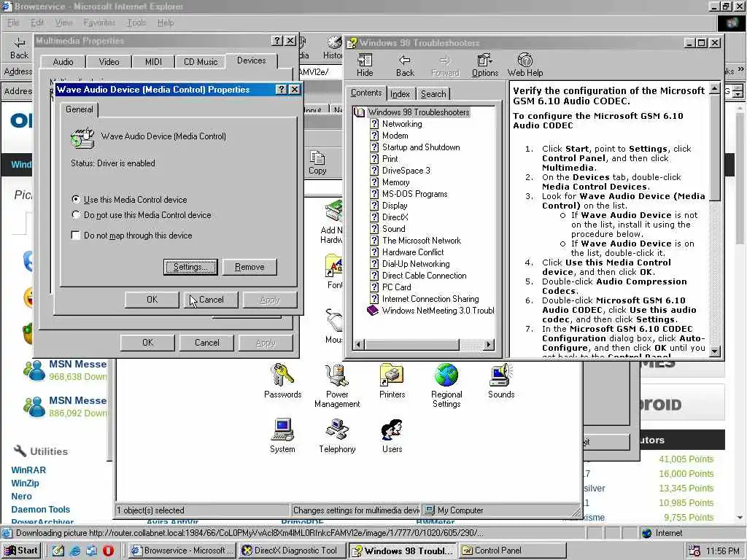Switch to the Video tab
This screenshot has width=747, height=560.
pos(109,62)
